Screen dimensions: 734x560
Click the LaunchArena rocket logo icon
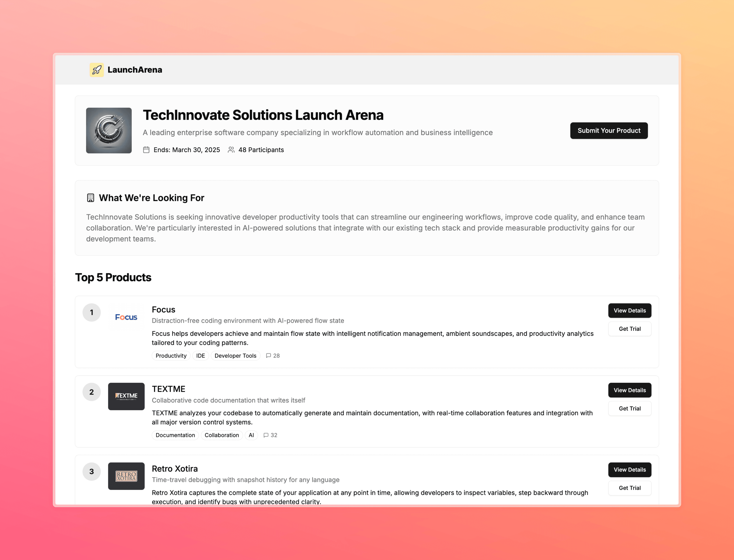tap(96, 69)
